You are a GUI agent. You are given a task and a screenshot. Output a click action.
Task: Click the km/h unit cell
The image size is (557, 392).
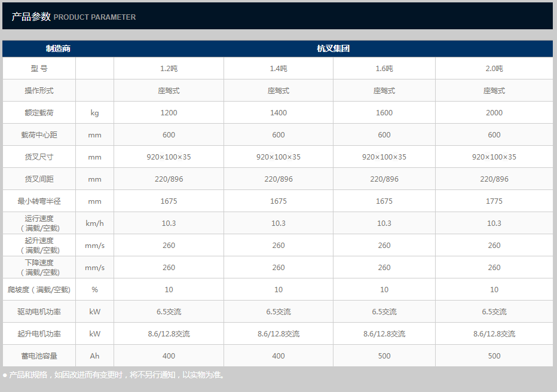94,223
